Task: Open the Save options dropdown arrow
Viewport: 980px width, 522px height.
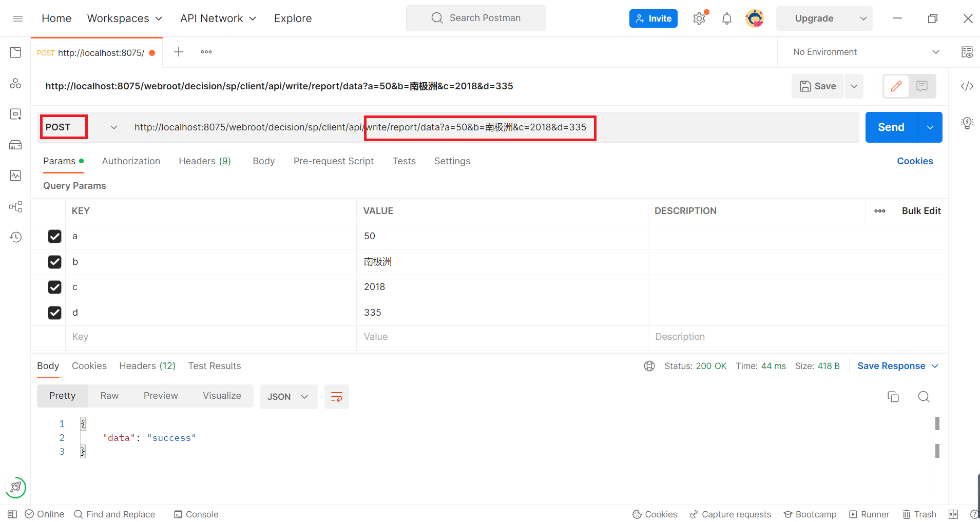Action: (854, 86)
